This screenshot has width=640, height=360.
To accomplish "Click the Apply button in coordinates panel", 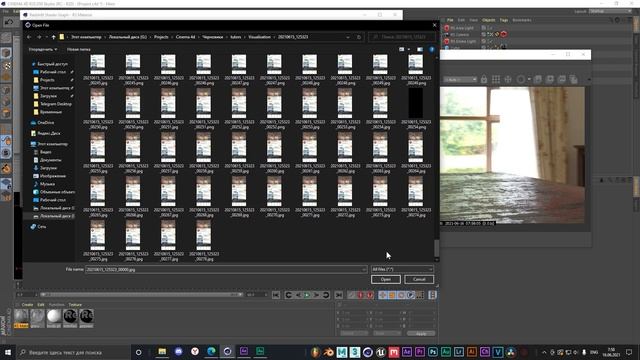I will pos(421,333).
